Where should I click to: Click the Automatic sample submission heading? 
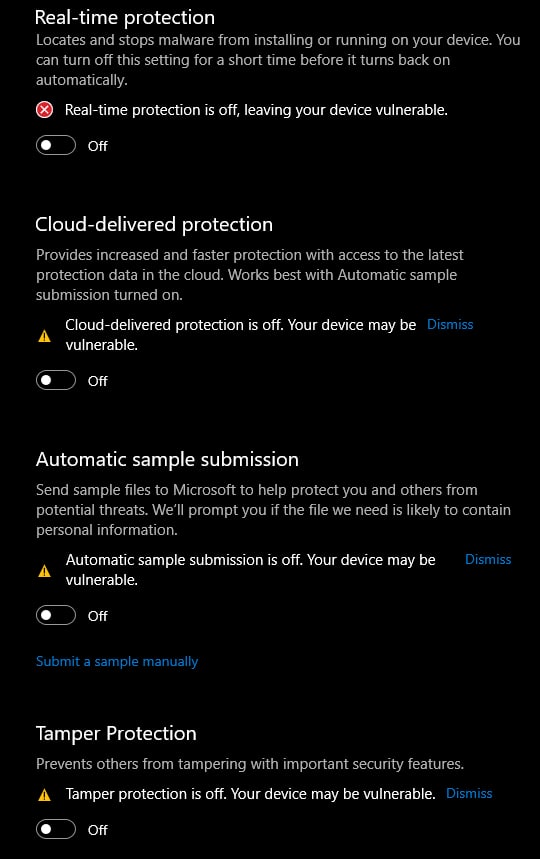point(168,460)
